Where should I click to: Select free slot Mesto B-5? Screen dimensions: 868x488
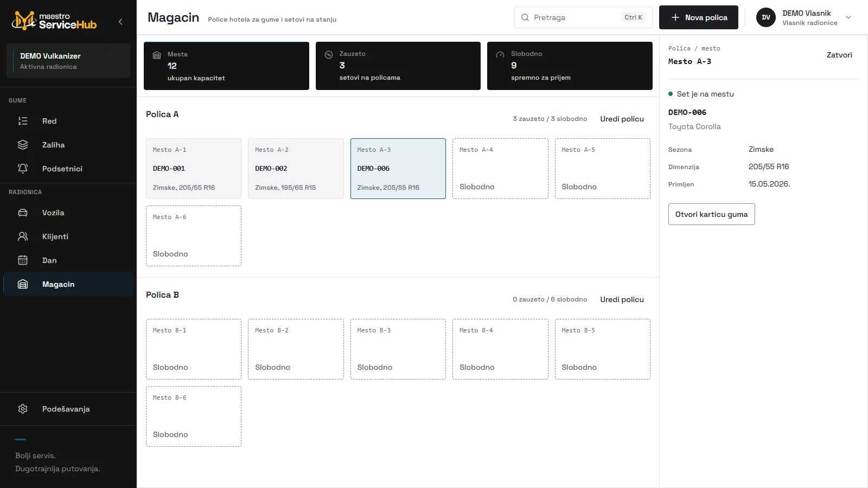coord(603,349)
